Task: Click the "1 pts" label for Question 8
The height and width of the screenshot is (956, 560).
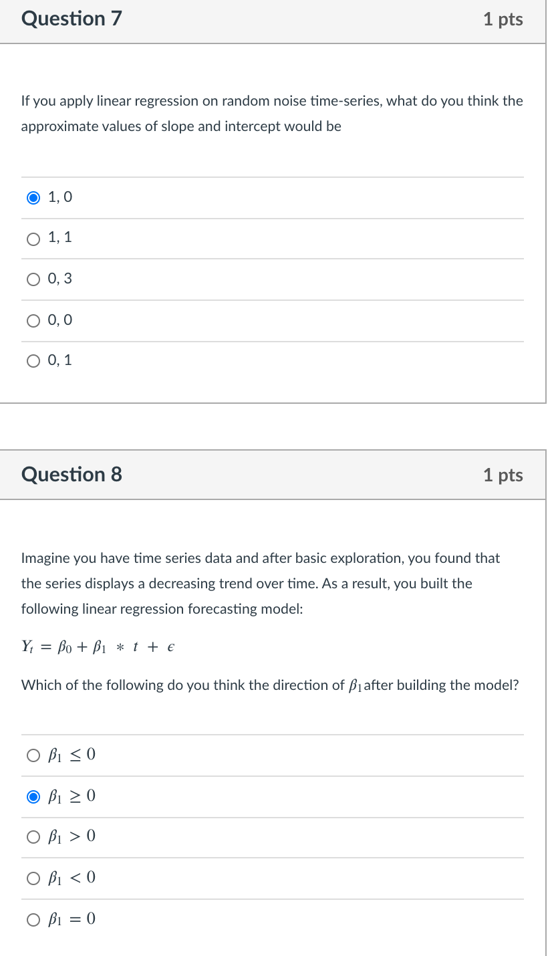Action: pos(503,475)
